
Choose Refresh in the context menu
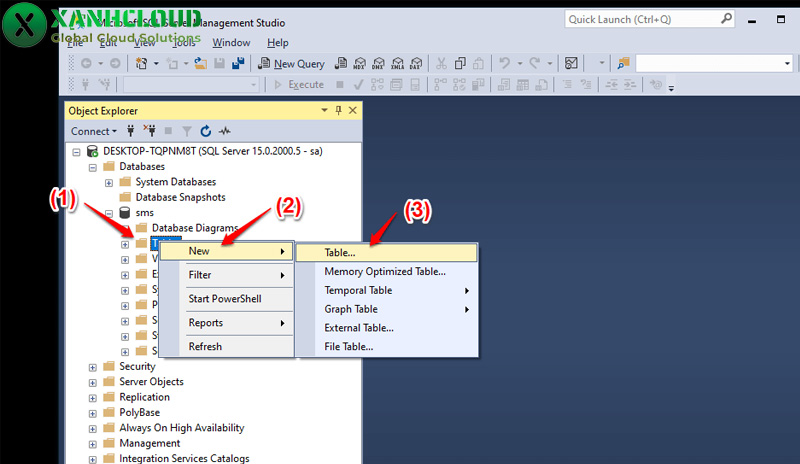(x=227, y=347)
